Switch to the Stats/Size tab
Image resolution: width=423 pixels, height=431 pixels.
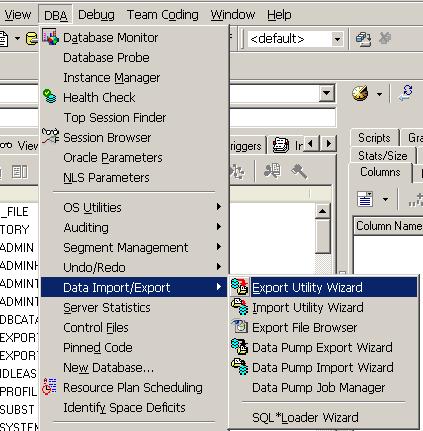pos(383,156)
